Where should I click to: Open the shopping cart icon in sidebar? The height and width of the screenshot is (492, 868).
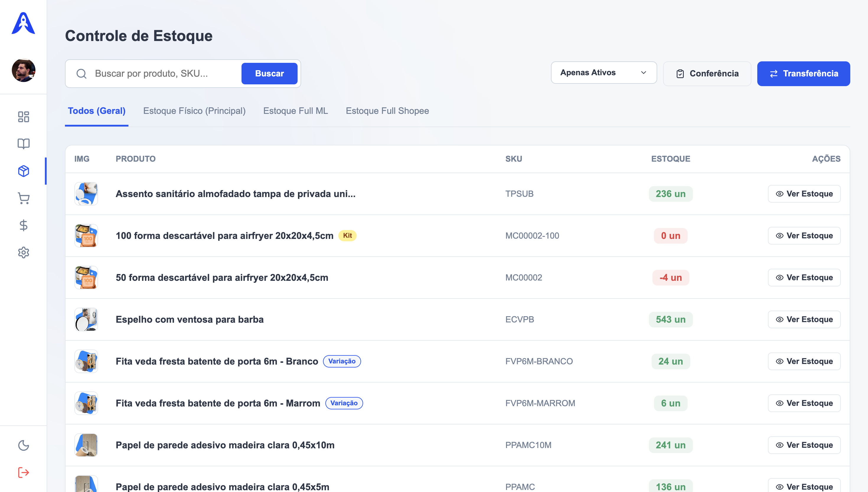click(23, 198)
